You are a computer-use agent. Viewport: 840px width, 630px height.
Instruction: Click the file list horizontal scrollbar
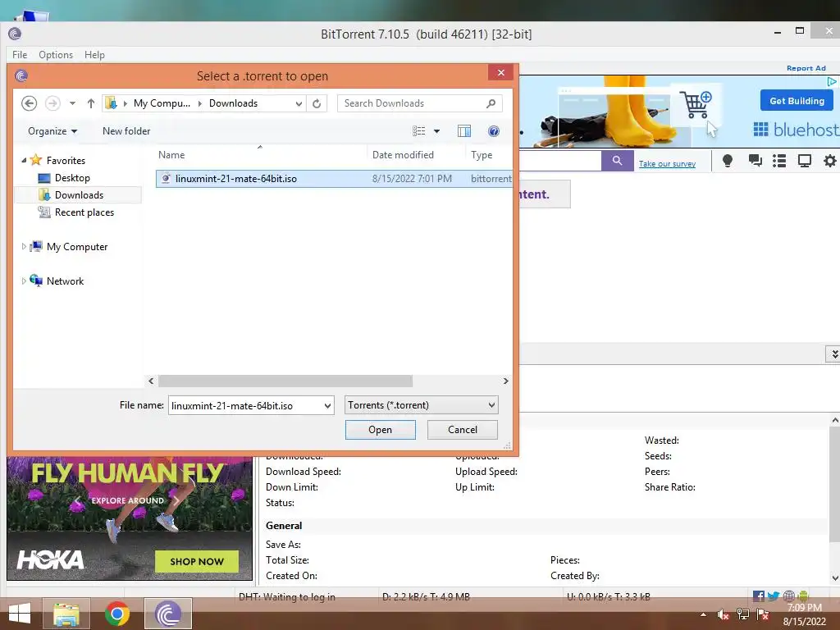(285, 381)
